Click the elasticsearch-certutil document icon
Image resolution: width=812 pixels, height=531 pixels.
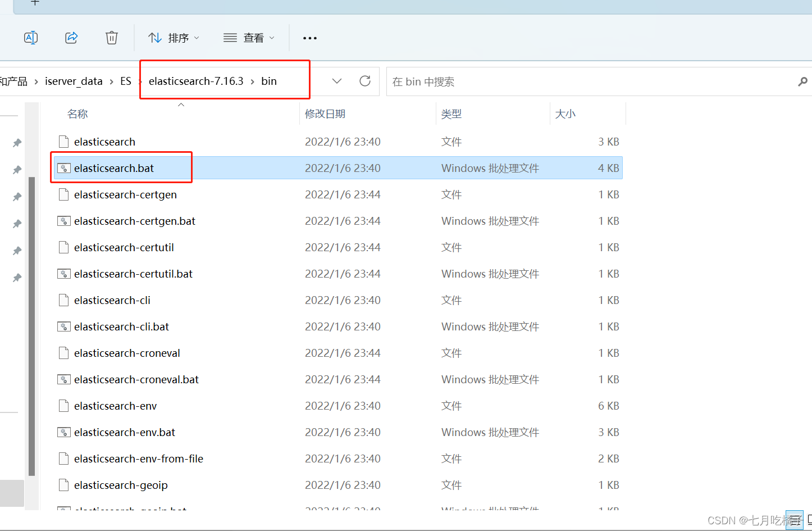click(x=64, y=247)
